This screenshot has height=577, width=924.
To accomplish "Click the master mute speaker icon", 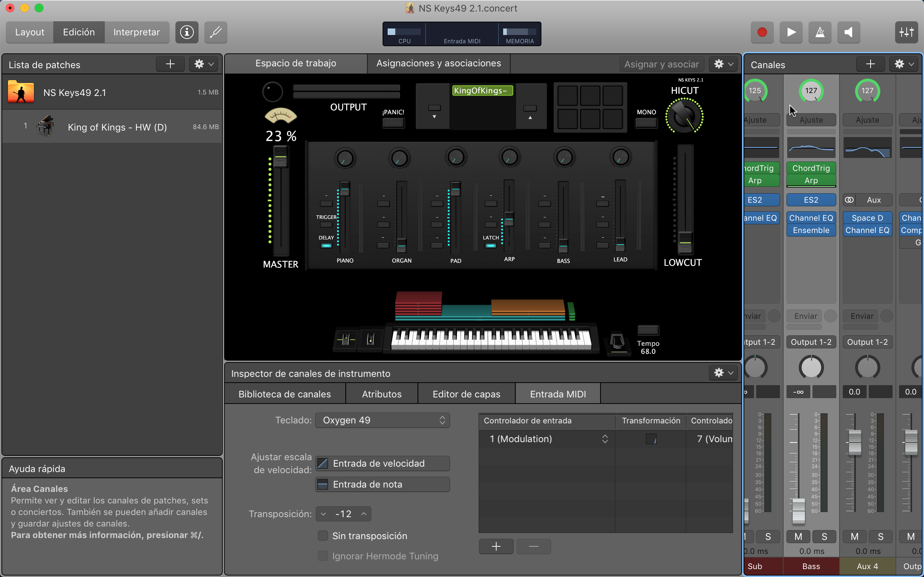I will click(x=849, y=32).
